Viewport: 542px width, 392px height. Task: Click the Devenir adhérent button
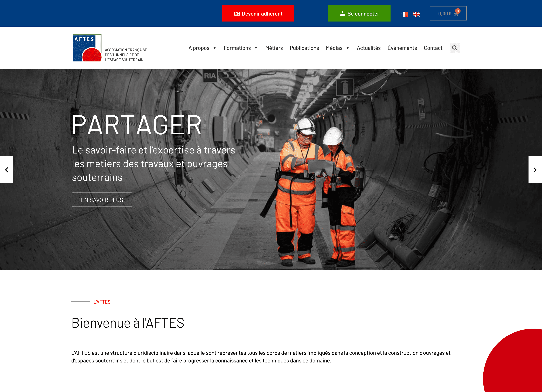258,13
